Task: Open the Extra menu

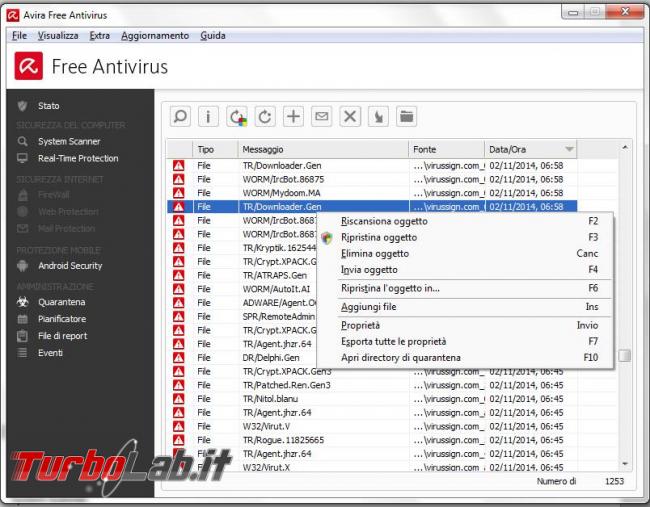Action: coord(99,36)
